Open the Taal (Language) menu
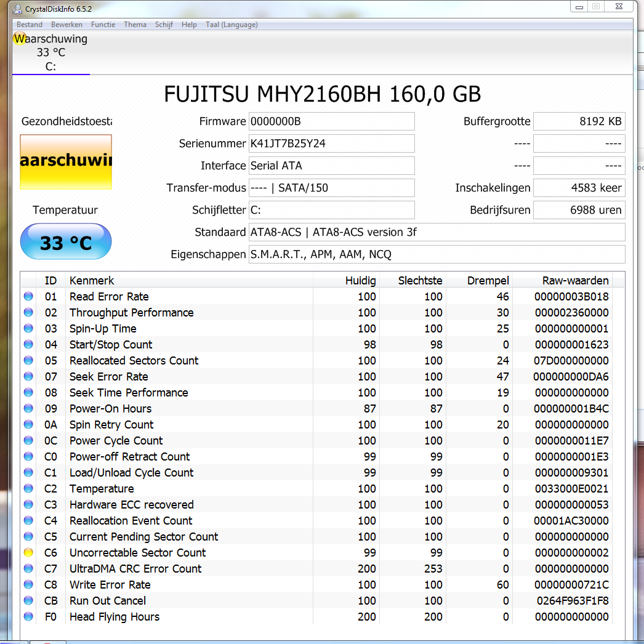Screen dimensions: 644x644 (x=231, y=25)
